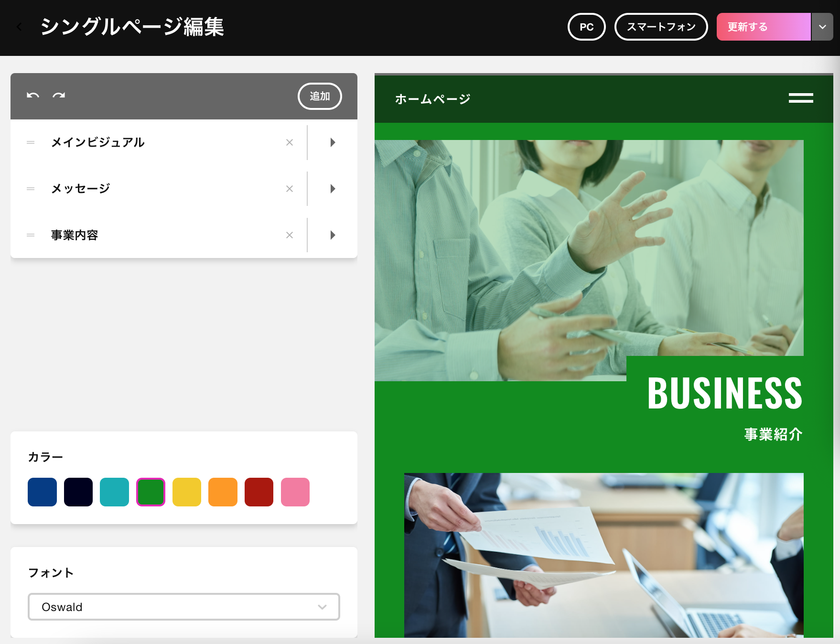Open the Oswald font dropdown
The width and height of the screenshot is (840, 644).
pos(184,607)
